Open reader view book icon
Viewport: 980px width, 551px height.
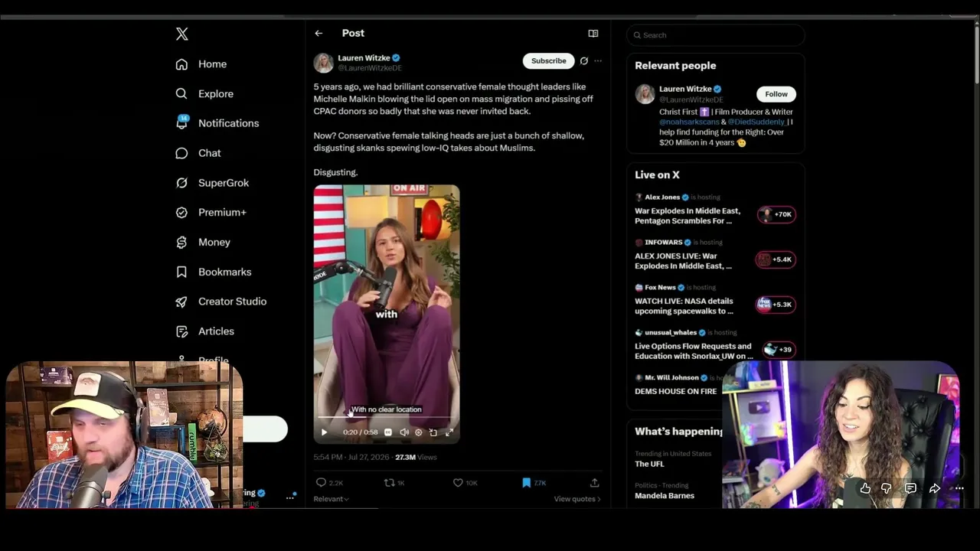593,34
